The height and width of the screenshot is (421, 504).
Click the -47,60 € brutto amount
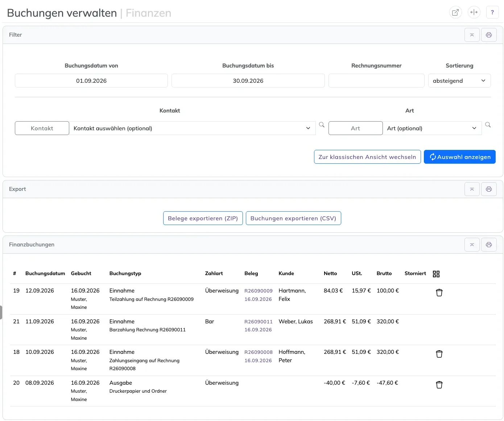[x=387, y=383]
